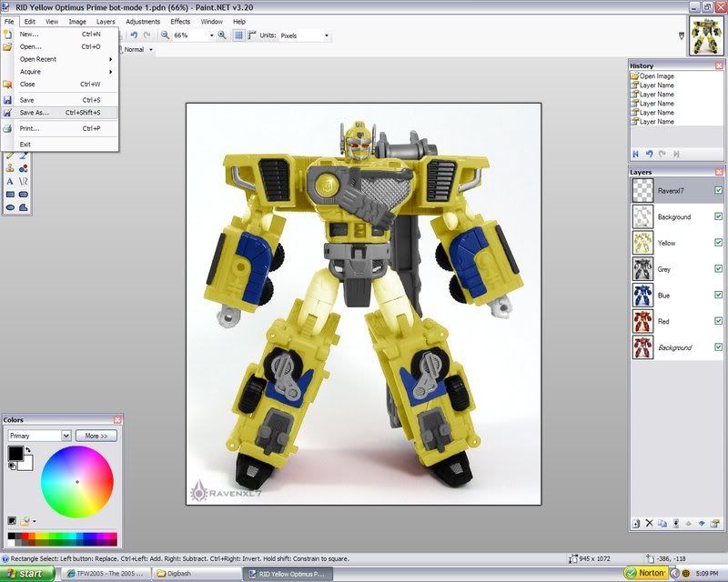Viewport: 728px width, 582px height.
Task: Click the More >> button in Colors
Action: click(96, 436)
